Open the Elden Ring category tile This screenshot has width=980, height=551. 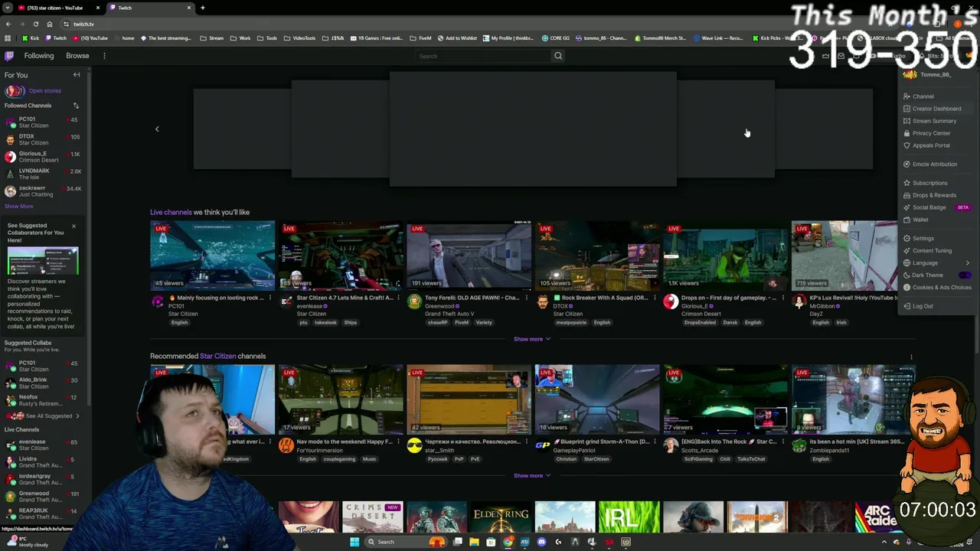click(x=501, y=518)
